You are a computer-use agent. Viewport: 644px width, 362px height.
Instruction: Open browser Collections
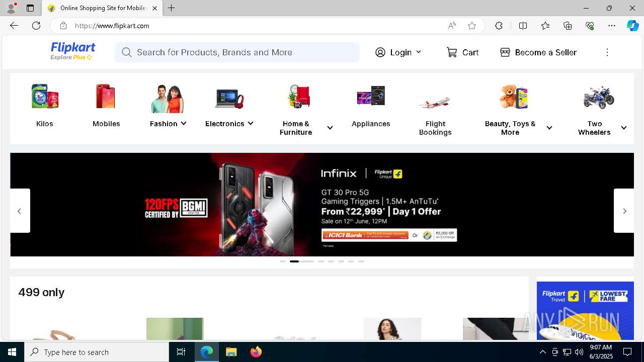(x=568, y=26)
